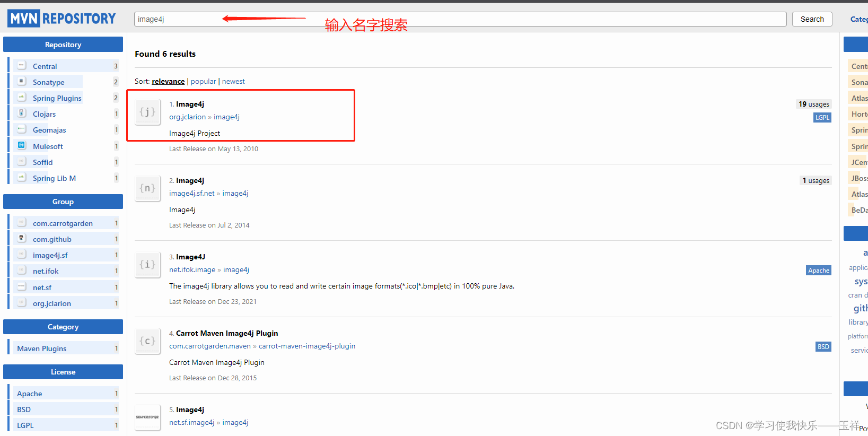
Task: Open the com.carrotgarden.maven group link
Action: pyautogui.click(x=210, y=346)
